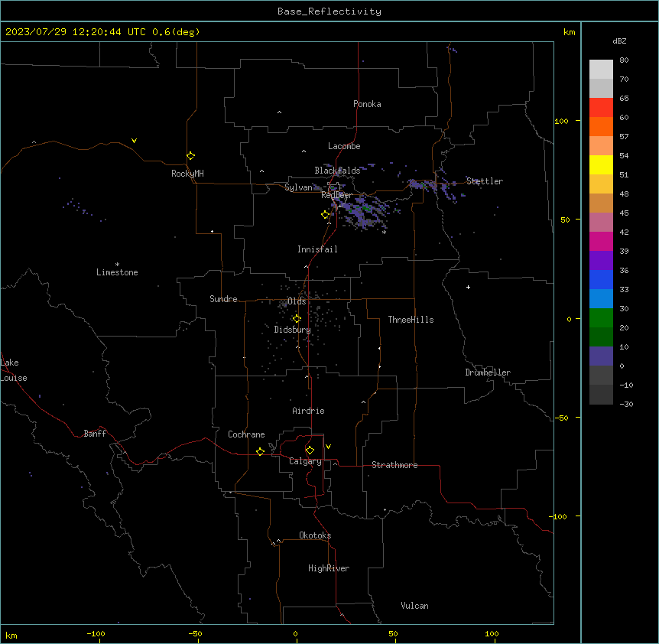Image resolution: width=659 pixels, height=644 pixels.
Task: Click the Sundre map label
Action: [223, 299]
